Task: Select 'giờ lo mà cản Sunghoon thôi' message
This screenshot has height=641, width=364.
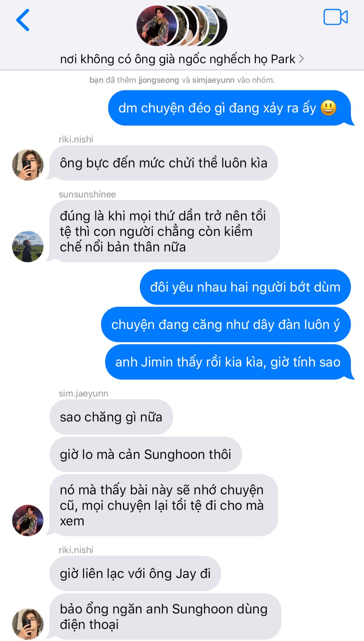Action: pyautogui.click(x=146, y=454)
